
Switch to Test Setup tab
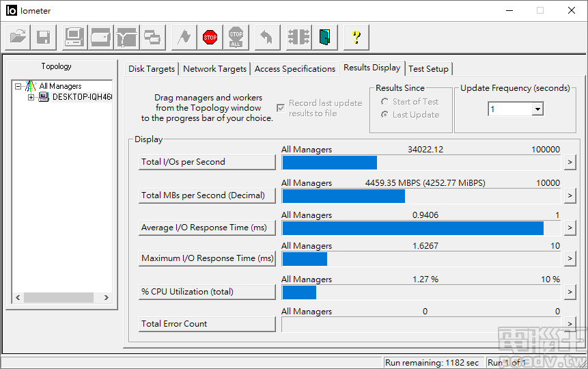429,69
